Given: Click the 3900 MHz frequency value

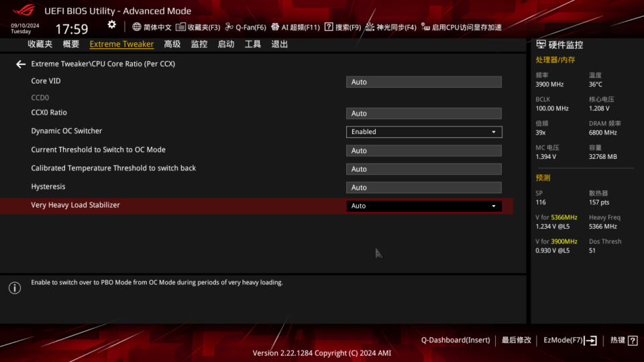Looking at the screenshot, I should (549, 84).
